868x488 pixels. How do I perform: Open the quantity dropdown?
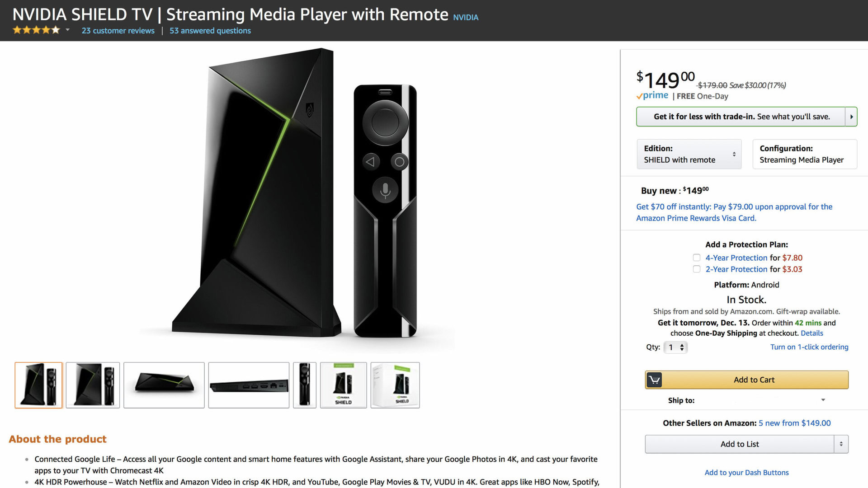coord(675,347)
